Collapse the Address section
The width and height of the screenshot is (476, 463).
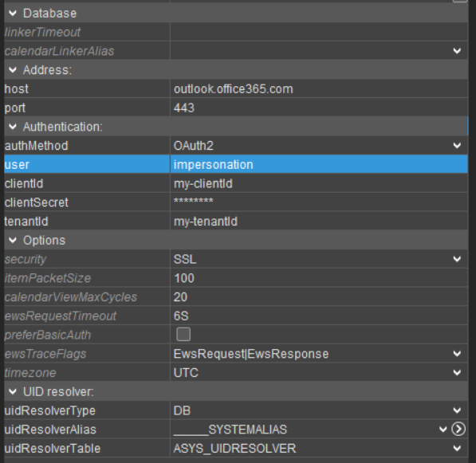point(13,70)
